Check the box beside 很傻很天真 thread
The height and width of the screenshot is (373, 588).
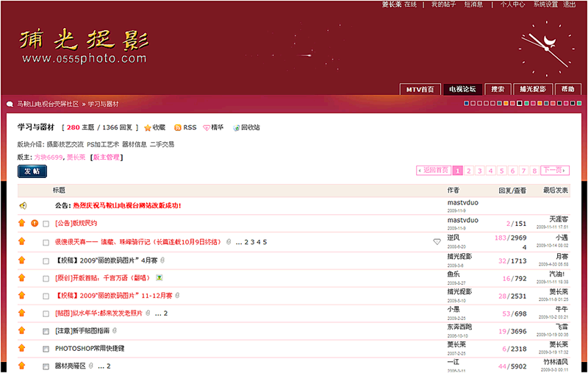coord(46,242)
